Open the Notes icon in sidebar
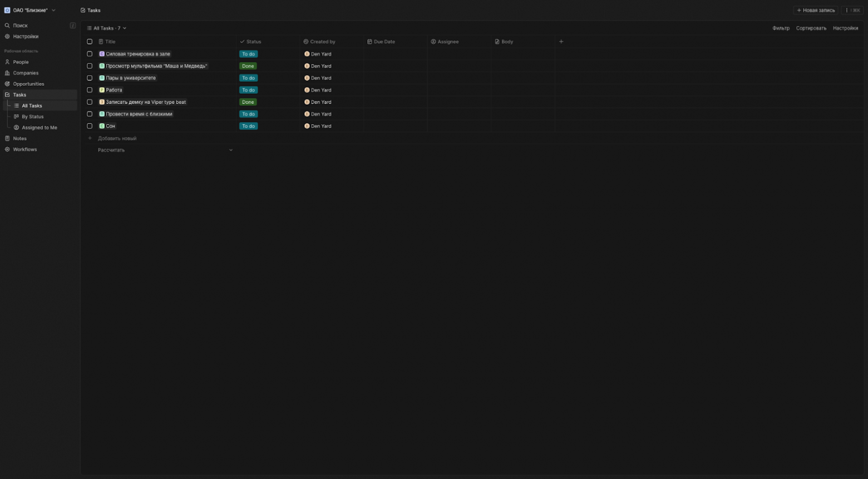 tap(7, 139)
